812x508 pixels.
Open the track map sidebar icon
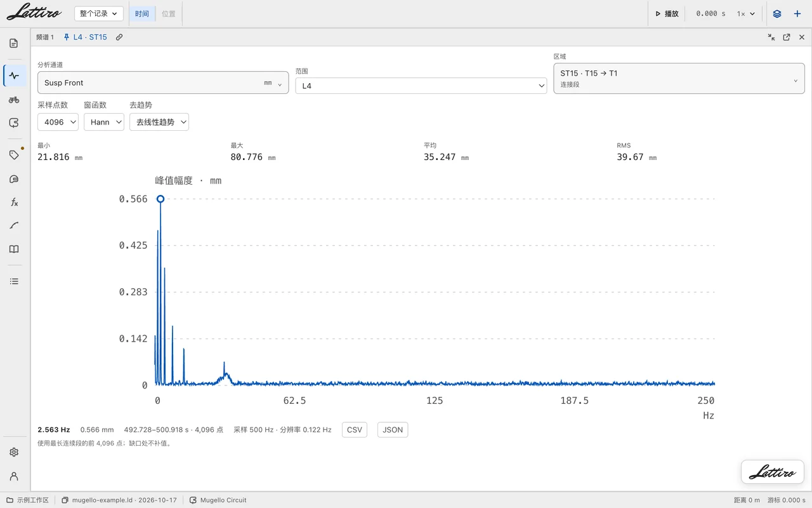(14, 123)
